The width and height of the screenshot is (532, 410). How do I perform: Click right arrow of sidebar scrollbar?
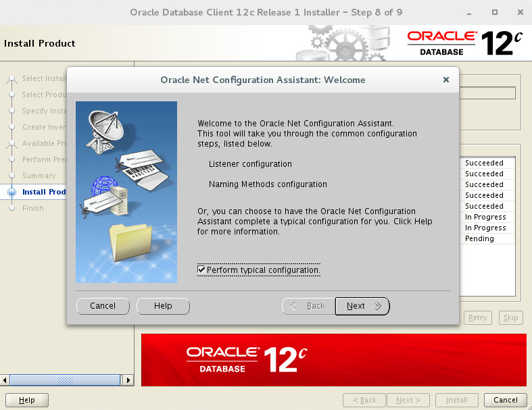pos(128,380)
